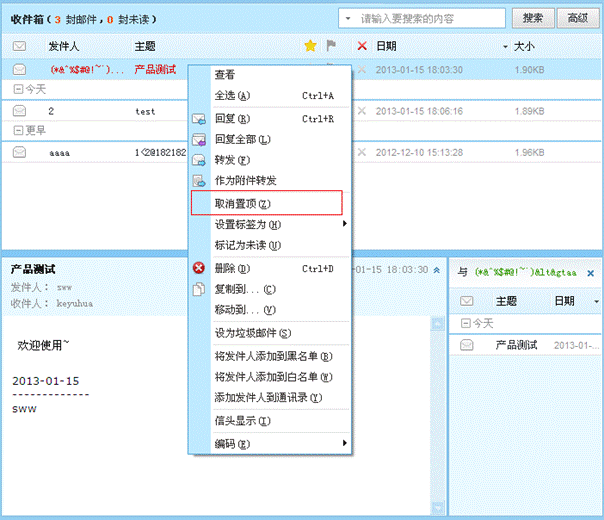Viewport: 604px width, 520px height.
Task: Click the search text input field
Action: [430, 18]
